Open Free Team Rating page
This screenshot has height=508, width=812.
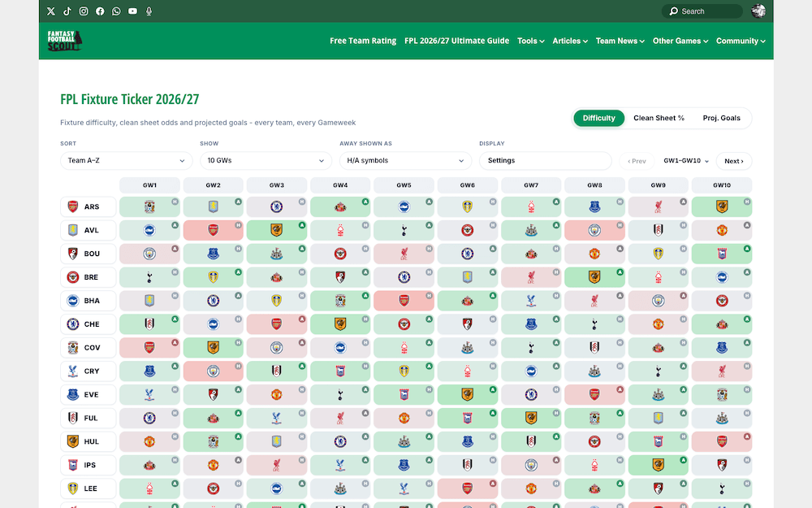[363, 41]
